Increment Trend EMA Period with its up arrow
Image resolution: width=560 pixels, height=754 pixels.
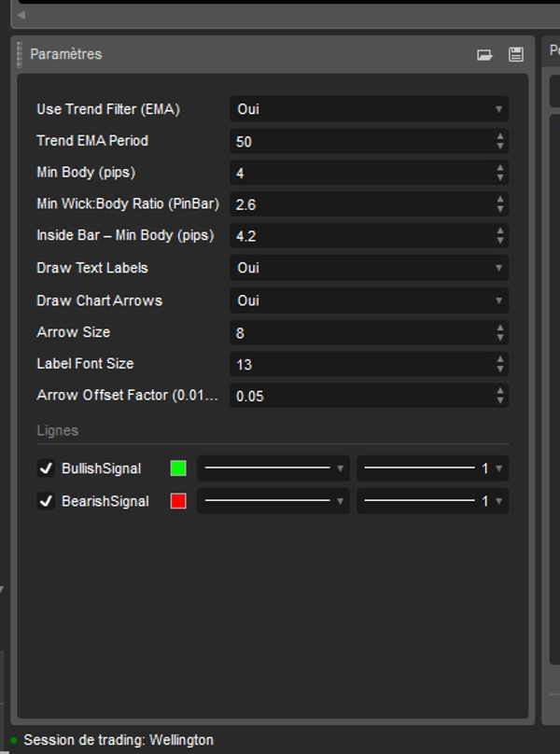[x=501, y=138]
